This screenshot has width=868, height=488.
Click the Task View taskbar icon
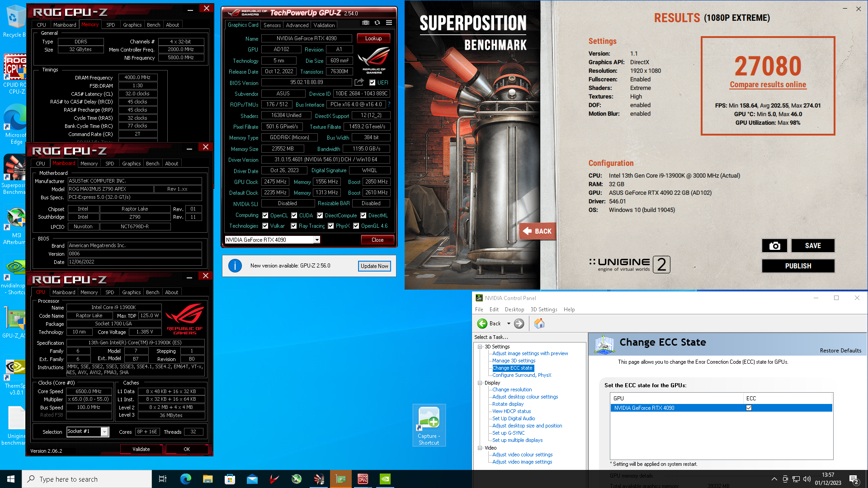point(163,479)
